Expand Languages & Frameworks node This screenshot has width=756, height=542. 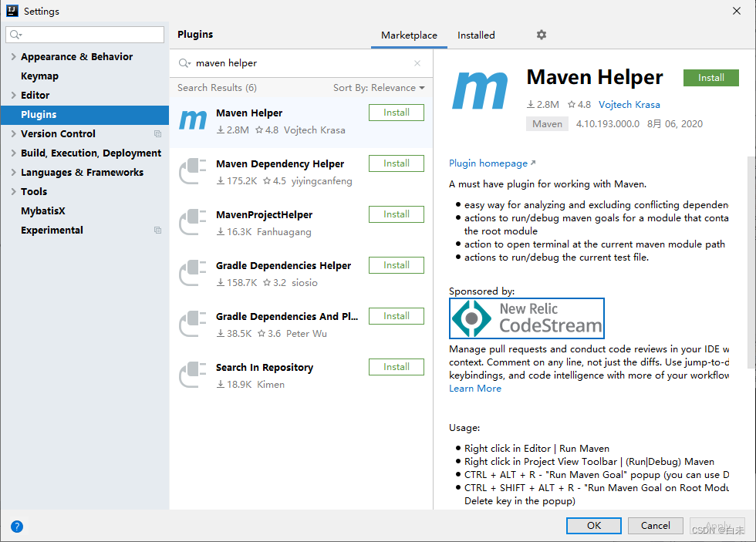click(x=14, y=173)
